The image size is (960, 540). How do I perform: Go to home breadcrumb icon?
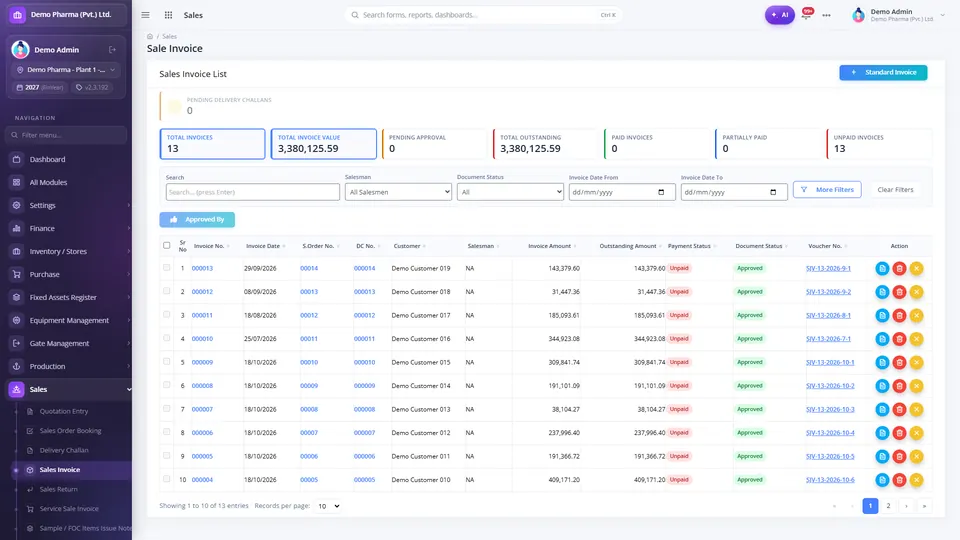point(150,37)
